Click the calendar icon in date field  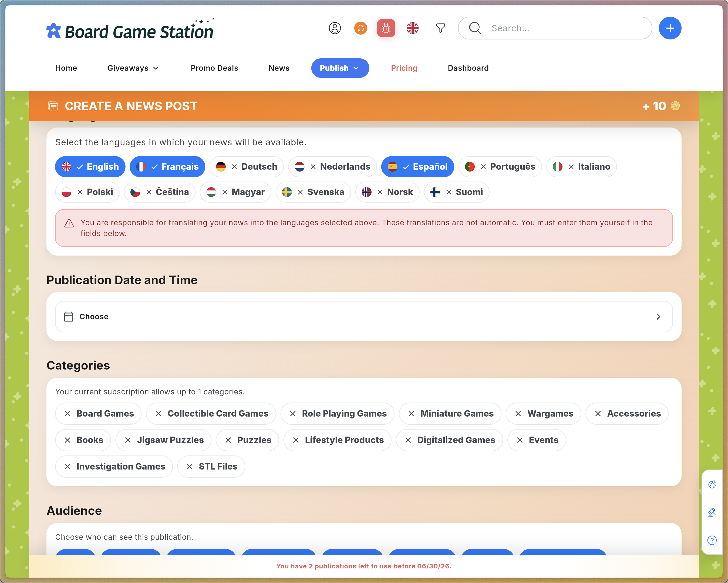click(69, 317)
